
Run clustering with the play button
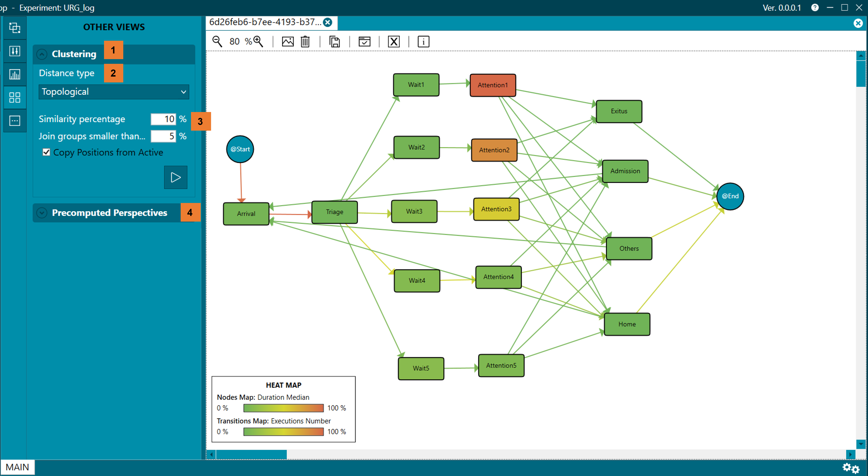(176, 177)
